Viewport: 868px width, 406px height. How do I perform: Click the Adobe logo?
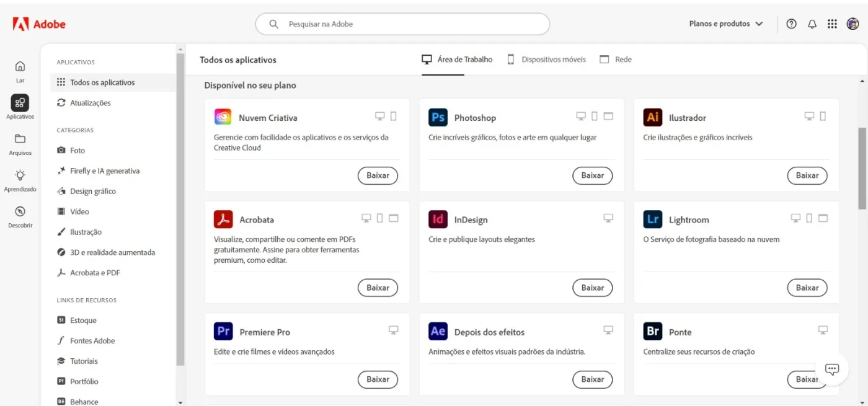(39, 24)
